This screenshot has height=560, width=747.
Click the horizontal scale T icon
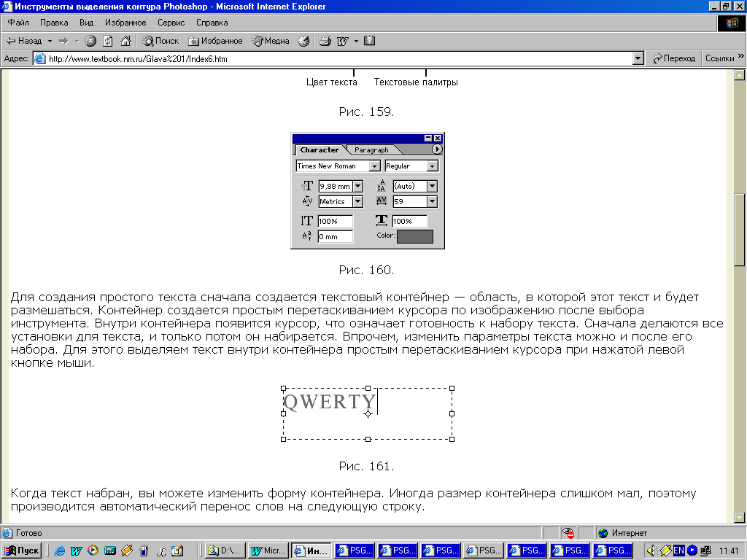[x=381, y=220]
